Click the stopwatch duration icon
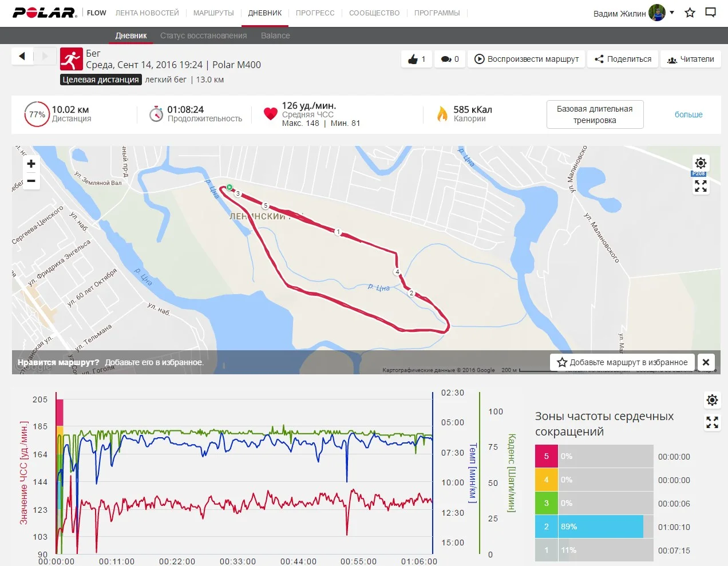The height and width of the screenshot is (566, 728). coord(156,113)
